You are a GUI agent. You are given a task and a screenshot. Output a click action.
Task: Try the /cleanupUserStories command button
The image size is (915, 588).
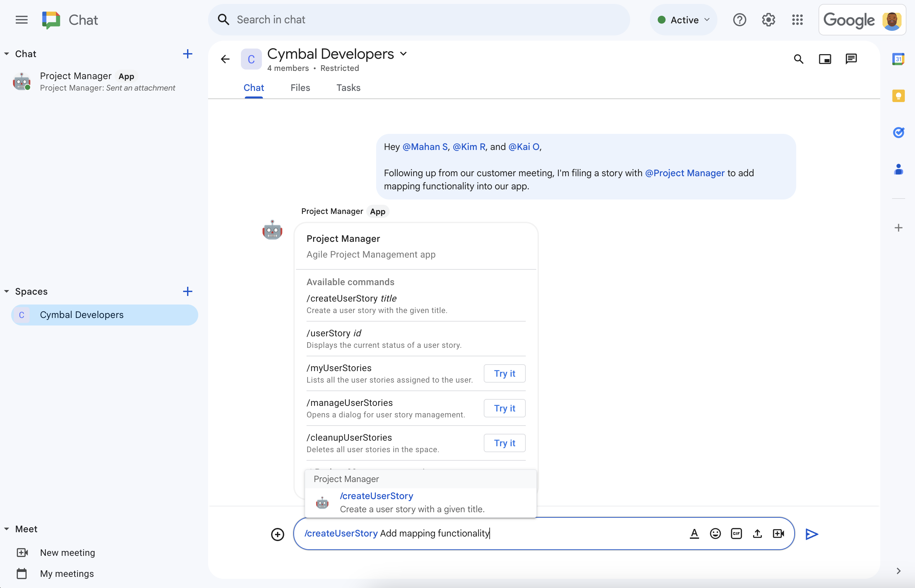[x=504, y=443]
